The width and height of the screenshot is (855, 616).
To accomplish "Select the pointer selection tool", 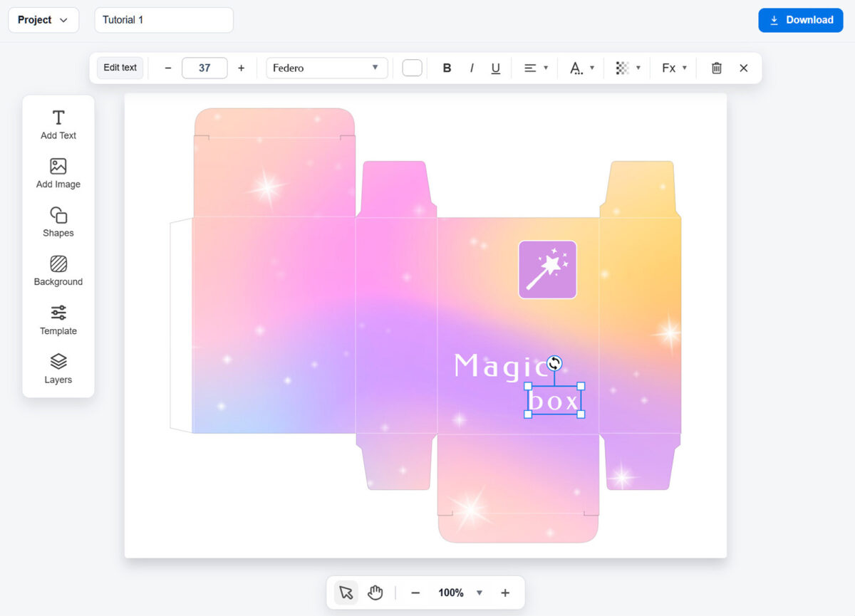I will [x=346, y=592].
